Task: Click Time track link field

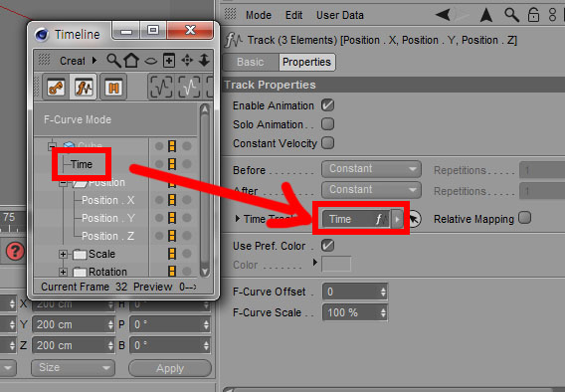Action: (356, 219)
